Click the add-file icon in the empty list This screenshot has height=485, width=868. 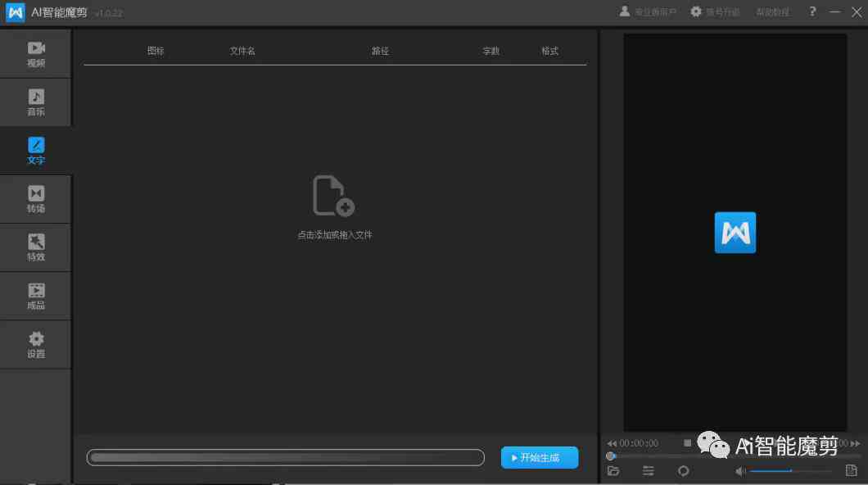pyautogui.click(x=333, y=196)
